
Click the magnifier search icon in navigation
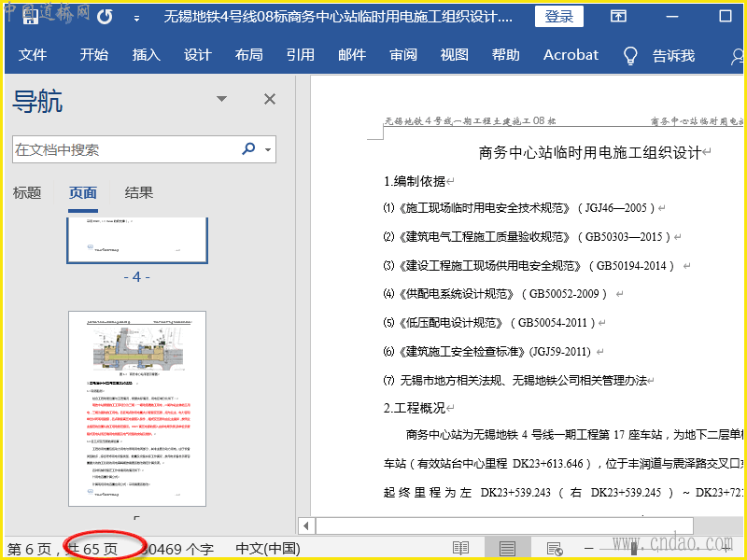(248, 149)
